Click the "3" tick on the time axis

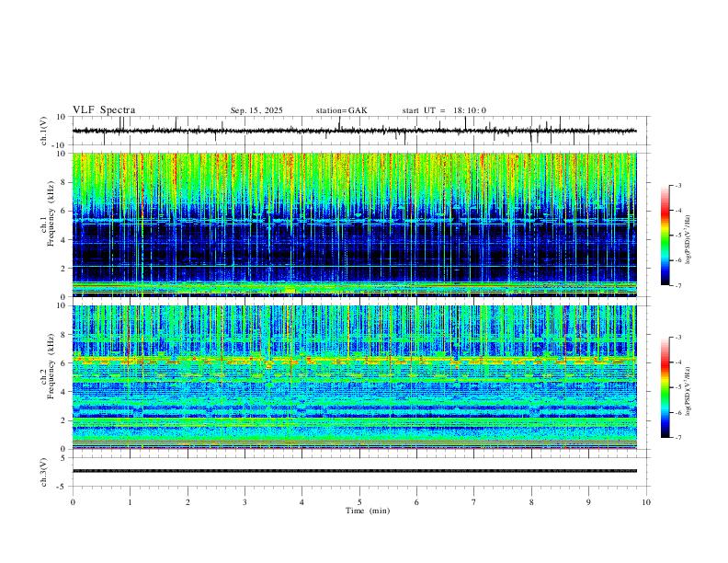click(x=245, y=502)
